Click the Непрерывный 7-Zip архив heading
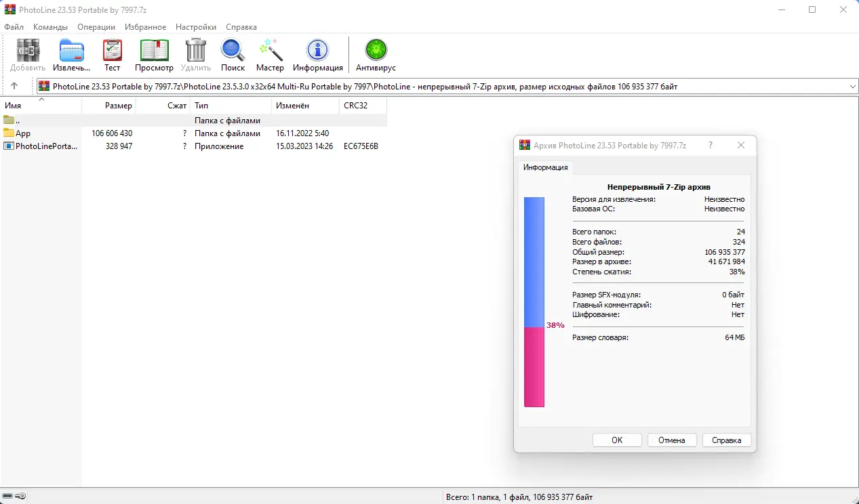Viewport: 859px width, 504px height. (659, 187)
